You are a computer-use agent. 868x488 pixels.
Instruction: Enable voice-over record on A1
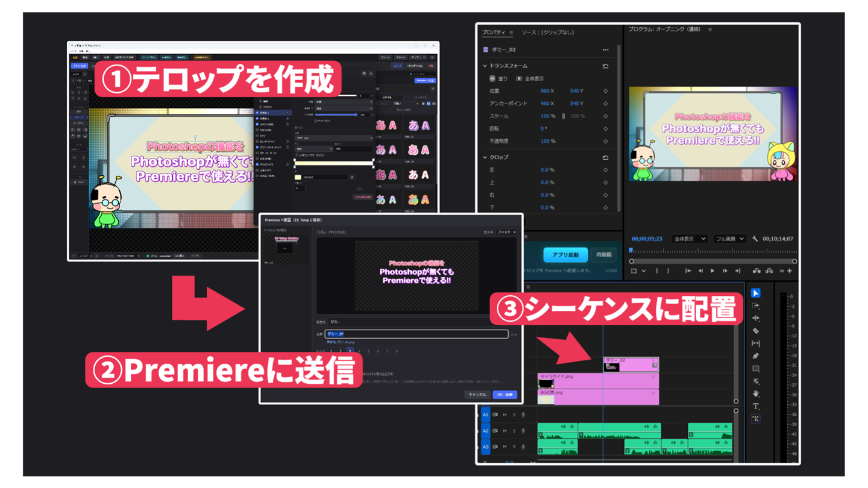(523, 414)
